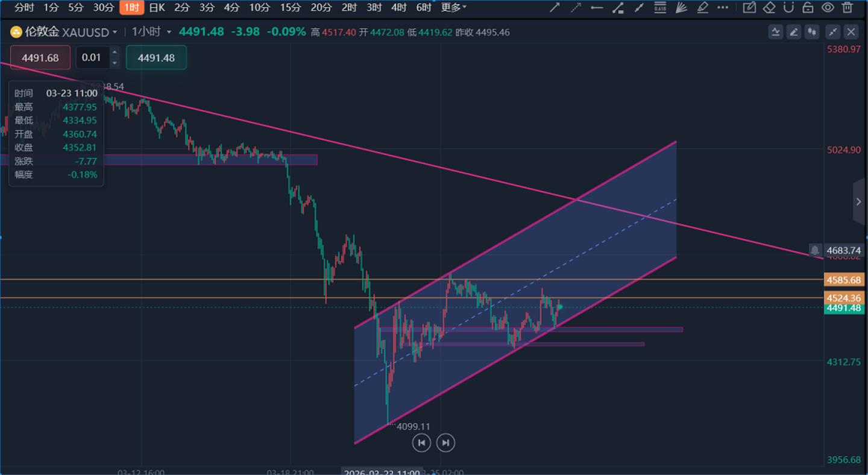Switch to the 20分 timeframe tab
868x475 pixels.
[321, 8]
